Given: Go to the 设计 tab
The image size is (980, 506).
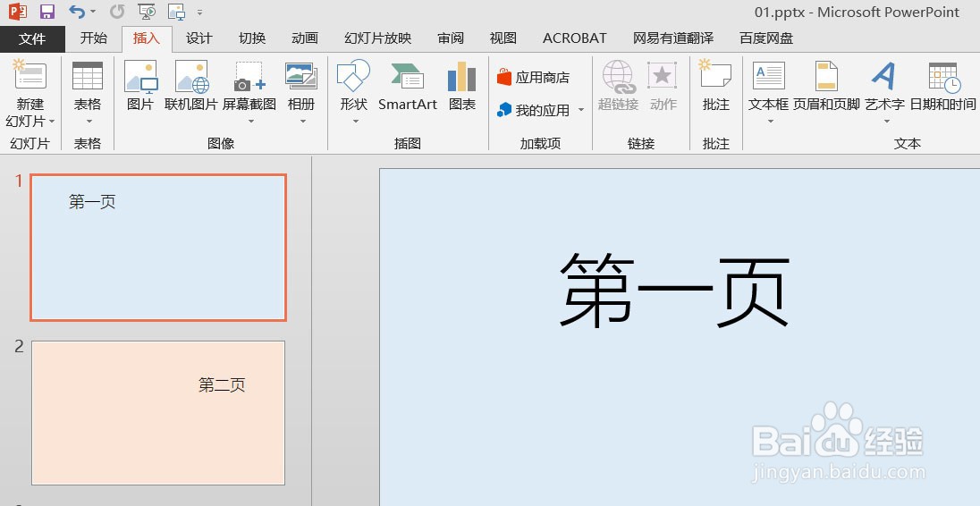Looking at the screenshot, I should point(199,38).
